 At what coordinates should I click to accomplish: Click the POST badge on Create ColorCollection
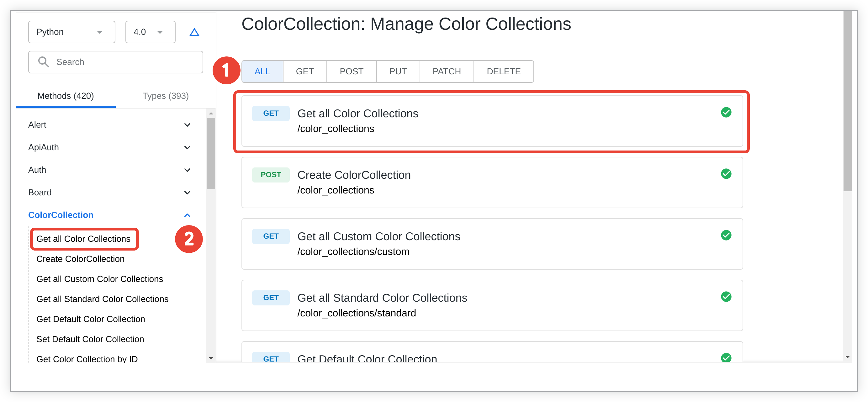(x=271, y=175)
